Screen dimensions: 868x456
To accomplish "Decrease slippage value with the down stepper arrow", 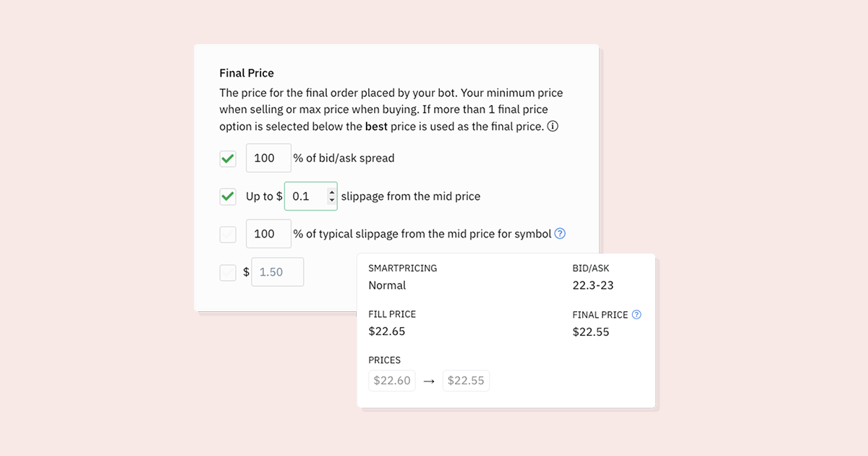I will click(x=331, y=200).
